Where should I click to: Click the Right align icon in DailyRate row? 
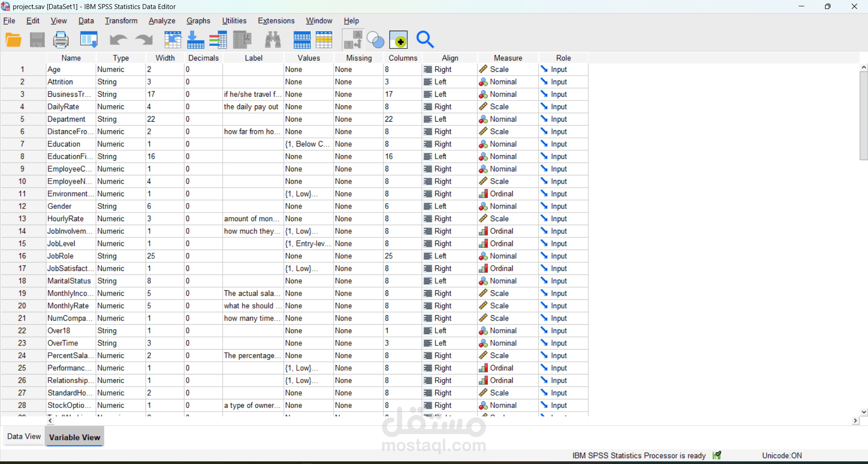click(x=428, y=107)
